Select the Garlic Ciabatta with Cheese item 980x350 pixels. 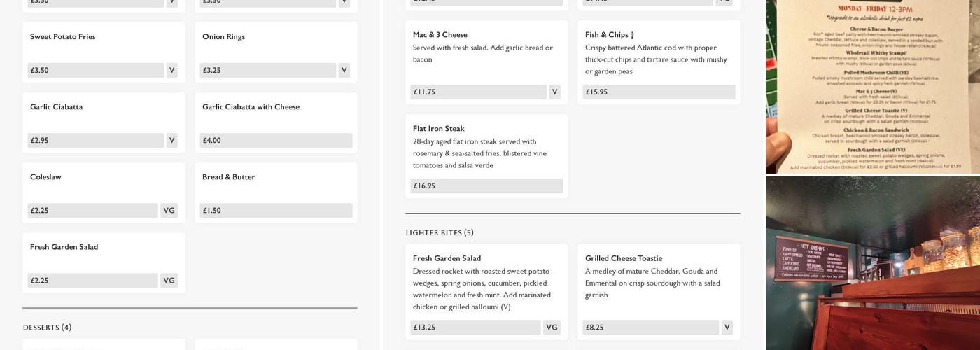pos(251,106)
